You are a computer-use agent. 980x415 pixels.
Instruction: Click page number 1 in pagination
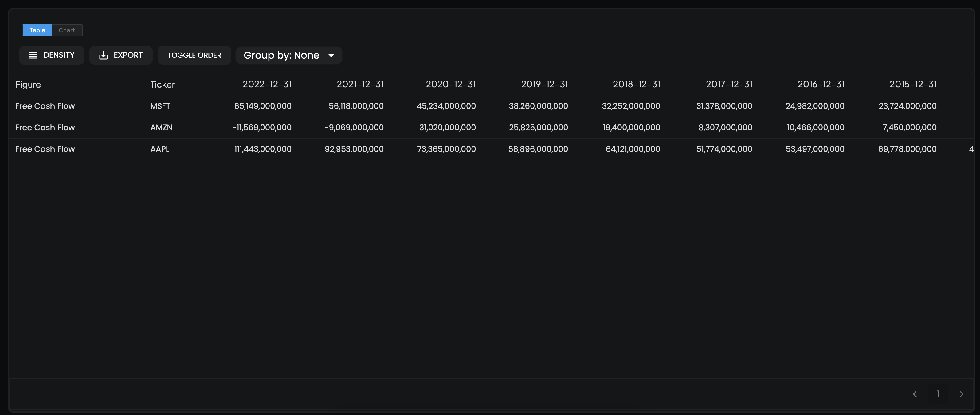pos(938,394)
